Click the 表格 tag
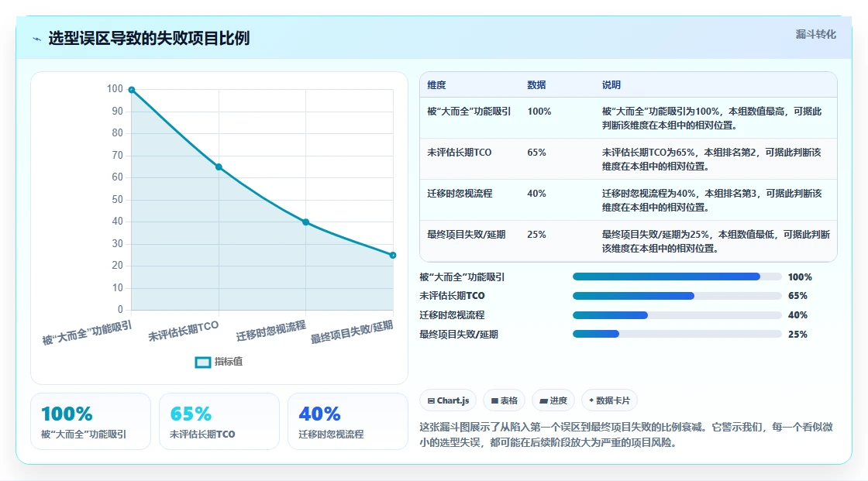 click(x=505, y=400)
